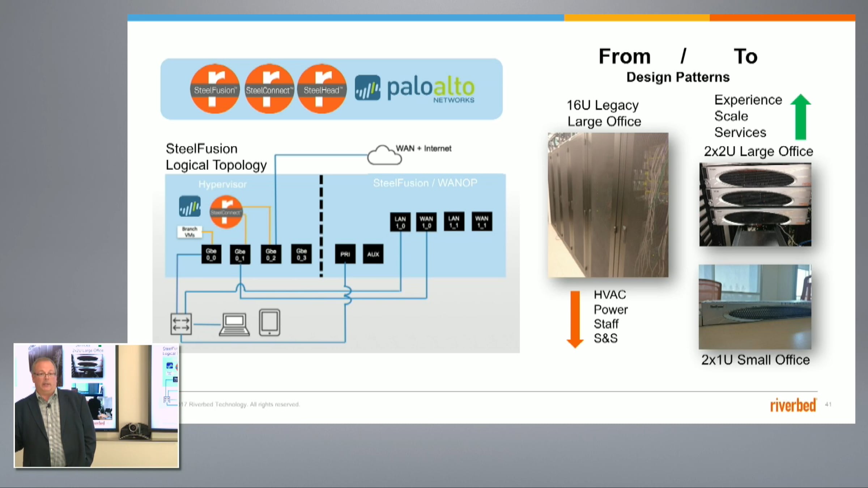Click the 'Services' text
868x488 pixels.
point(740,132)
